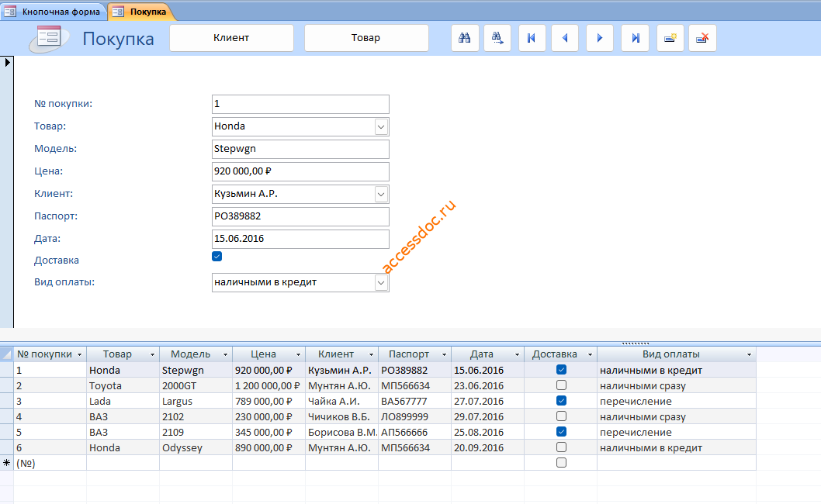Select the Чичиков В.Б. client cell
This screenshot has height=504, width=821.
click(342, 416)
